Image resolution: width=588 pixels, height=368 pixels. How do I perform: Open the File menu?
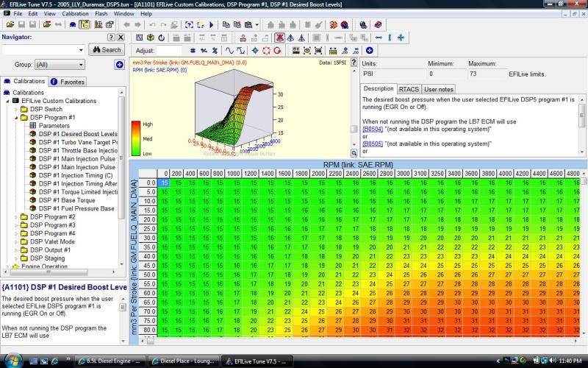tap(18, 14)
